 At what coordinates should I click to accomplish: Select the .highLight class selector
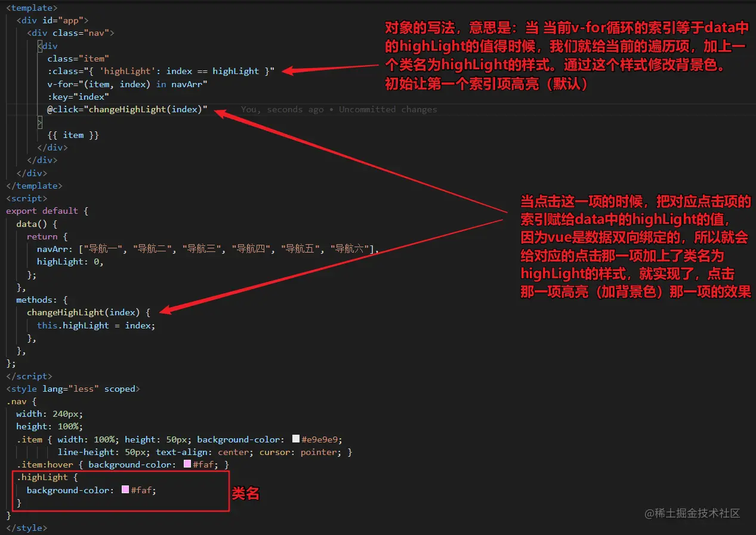pyautogui.click(x=42, y=476)
